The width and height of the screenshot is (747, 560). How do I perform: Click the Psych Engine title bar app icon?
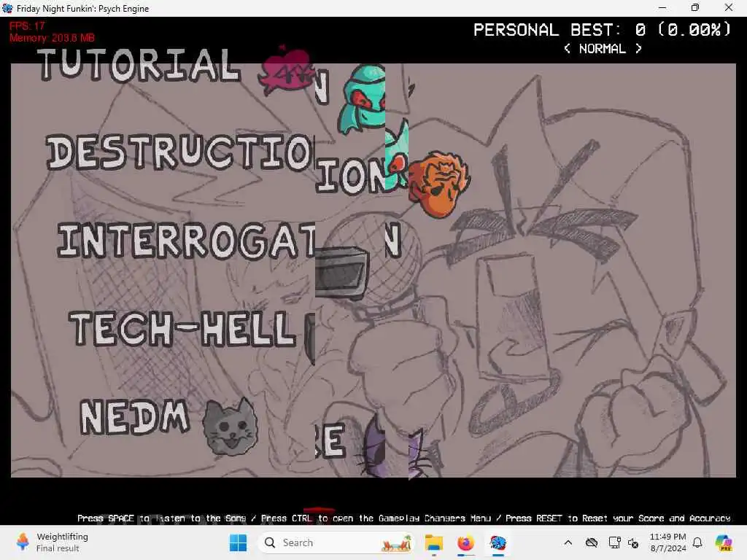tap(7, 8)
